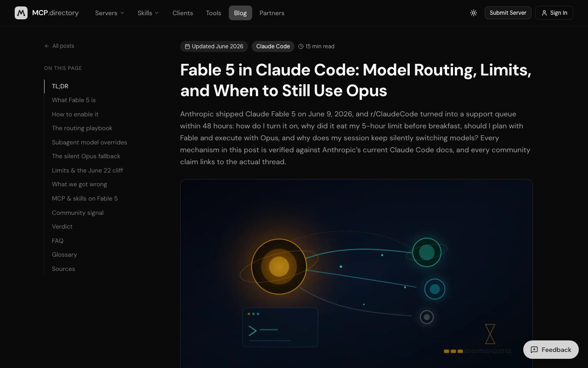The image size is (588, 368).
Task: Open the Clients nav item
Action: pyautogui.click(x=183, y=13)
